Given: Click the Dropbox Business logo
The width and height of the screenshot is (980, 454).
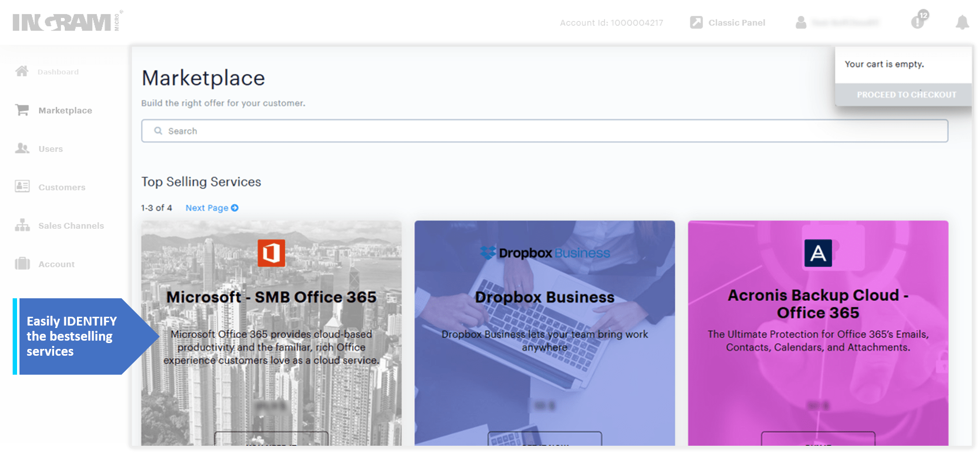Looking at the screenshot, I should 545,253.
